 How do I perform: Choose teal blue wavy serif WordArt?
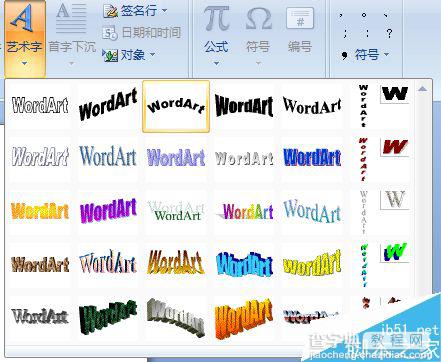[x=312, y=211]
